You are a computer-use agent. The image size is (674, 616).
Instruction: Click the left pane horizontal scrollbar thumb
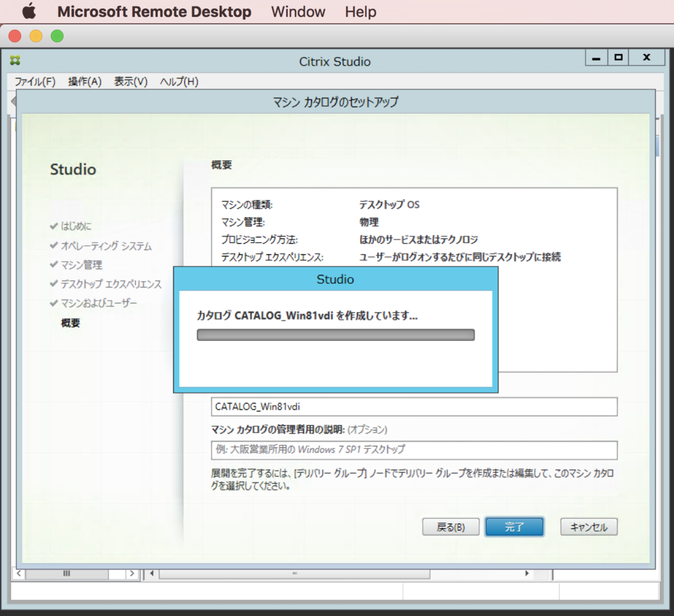click(66, 573)
